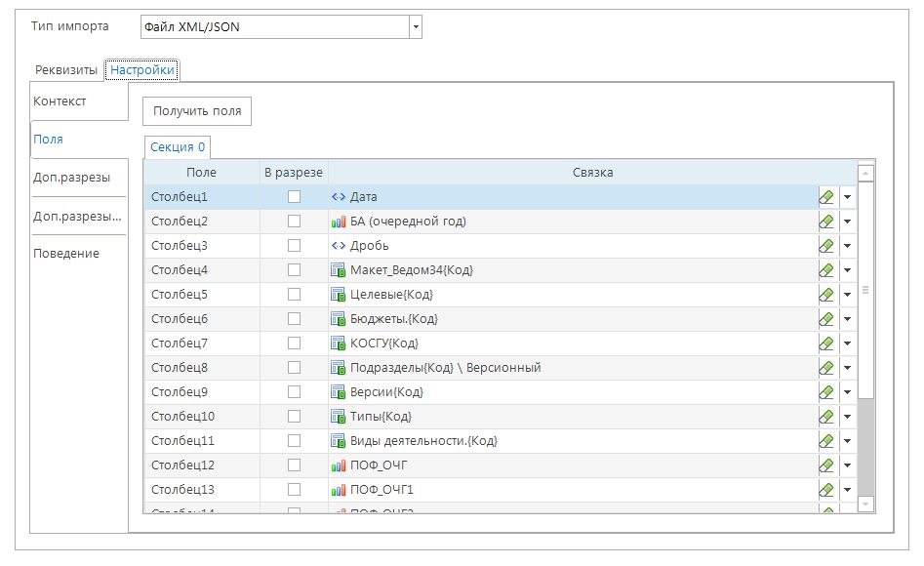This screenshot has width=924, height=566.
Task: Clear the БА (очередной год) binding with eraser
Action: coord(827,222)
